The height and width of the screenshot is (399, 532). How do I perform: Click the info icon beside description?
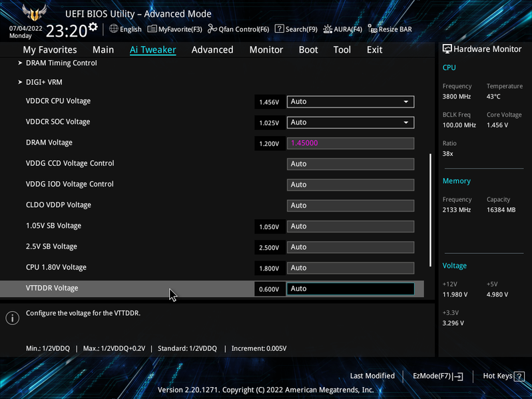12,318
